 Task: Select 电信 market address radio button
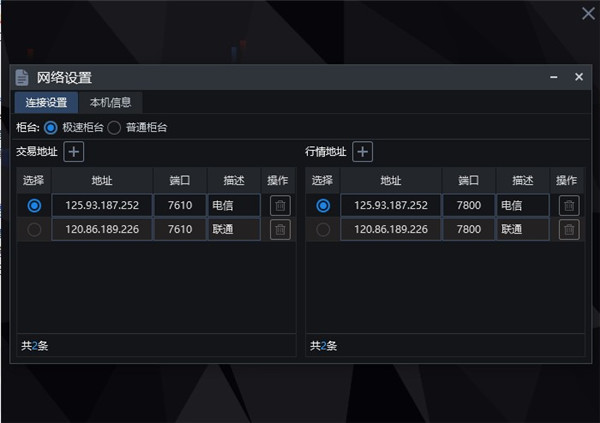[323, 206]
